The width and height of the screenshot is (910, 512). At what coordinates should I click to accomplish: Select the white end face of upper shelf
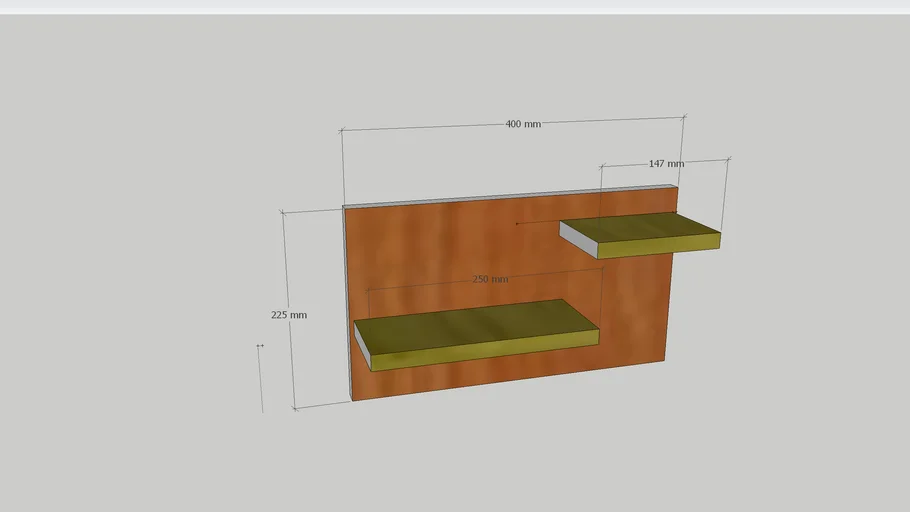tap(577, 238)
